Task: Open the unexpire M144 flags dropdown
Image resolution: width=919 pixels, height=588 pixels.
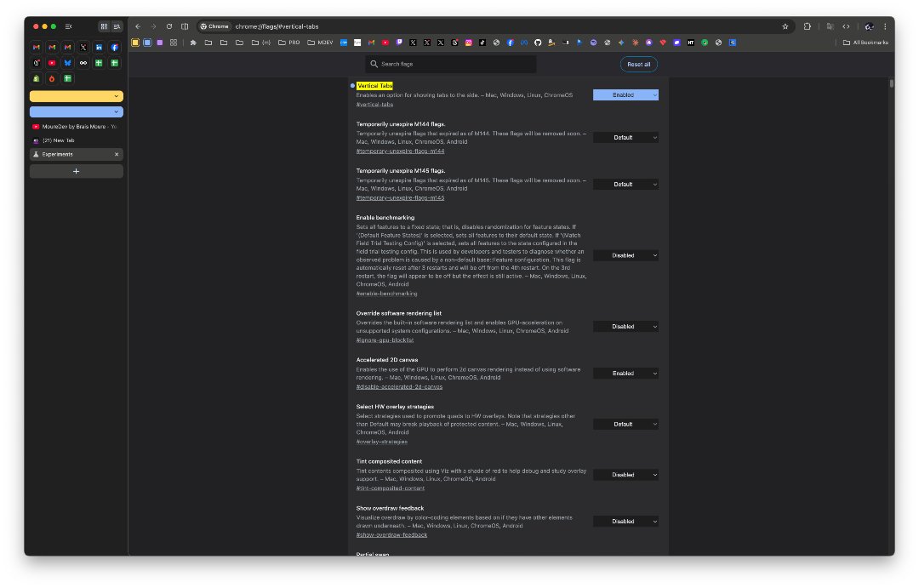Action: coord(625,138)
